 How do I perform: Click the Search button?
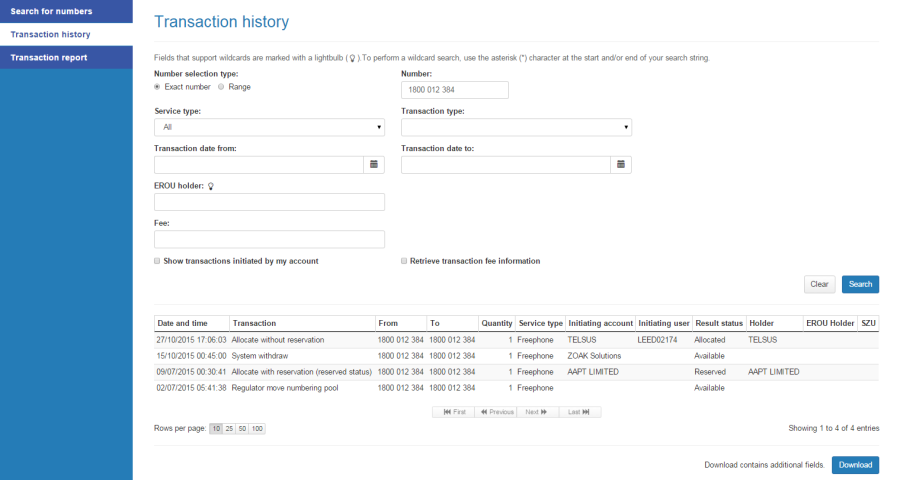860,284
